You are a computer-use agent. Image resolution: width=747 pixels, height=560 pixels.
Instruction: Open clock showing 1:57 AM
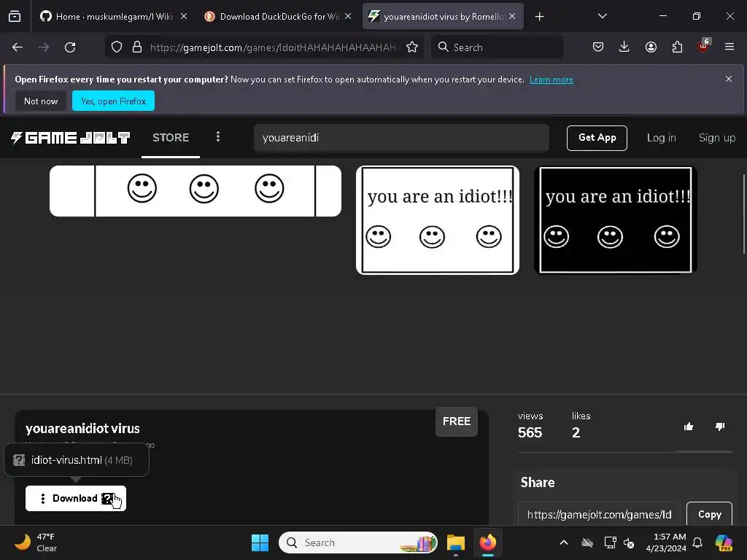[666, 542]
